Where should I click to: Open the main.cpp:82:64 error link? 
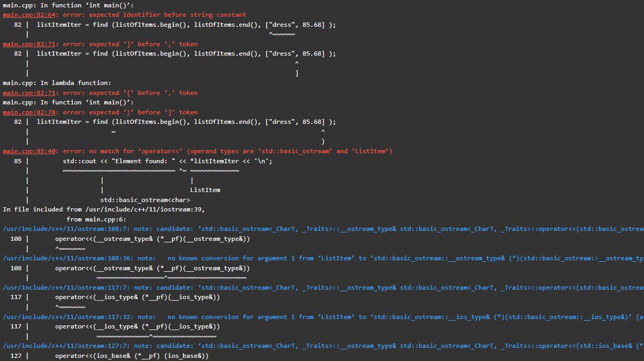(29, 14)
